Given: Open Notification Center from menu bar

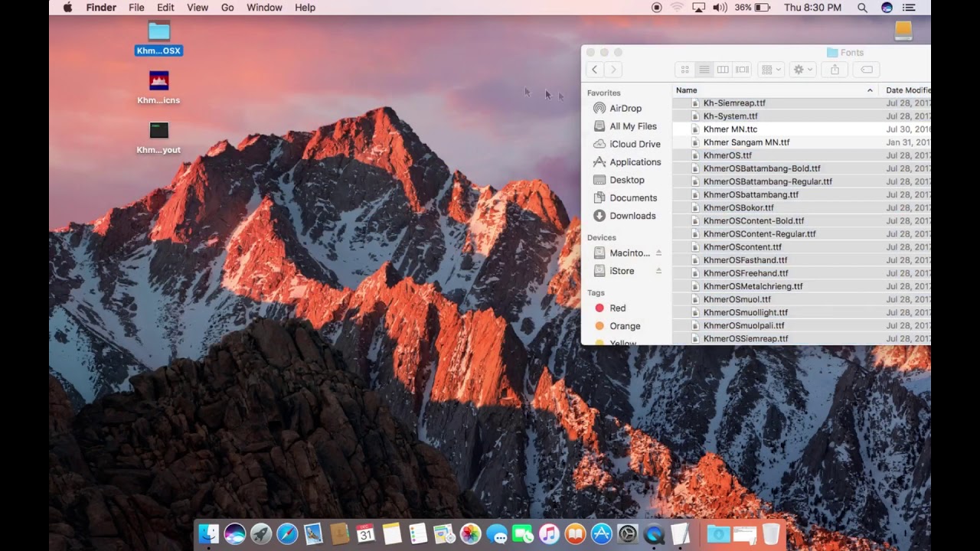Looking at the screenshot, I should click(909, 8).
